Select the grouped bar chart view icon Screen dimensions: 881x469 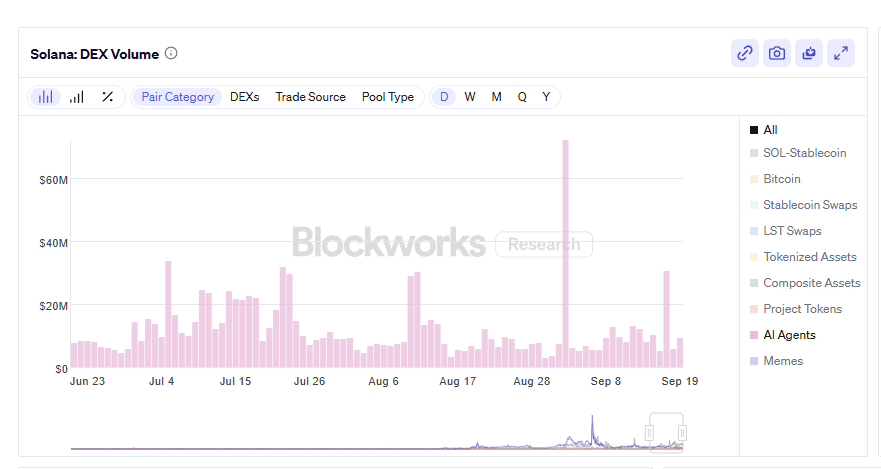click(46, 97)
